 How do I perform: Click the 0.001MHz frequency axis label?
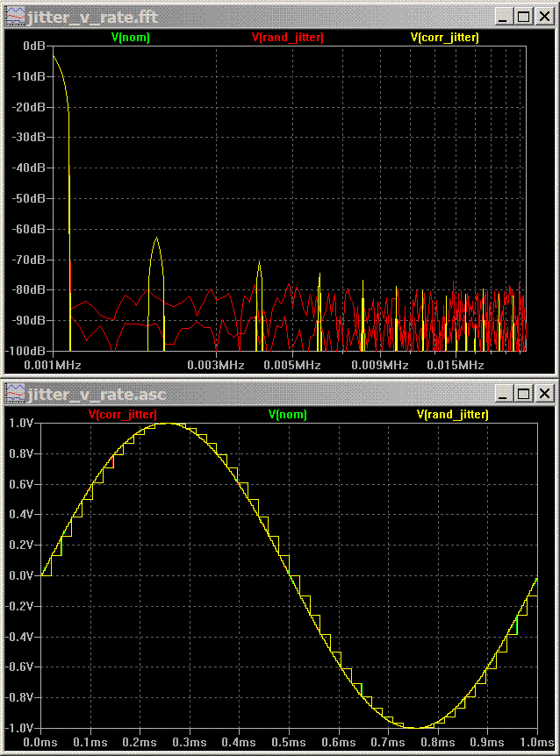tap(52, 366)
